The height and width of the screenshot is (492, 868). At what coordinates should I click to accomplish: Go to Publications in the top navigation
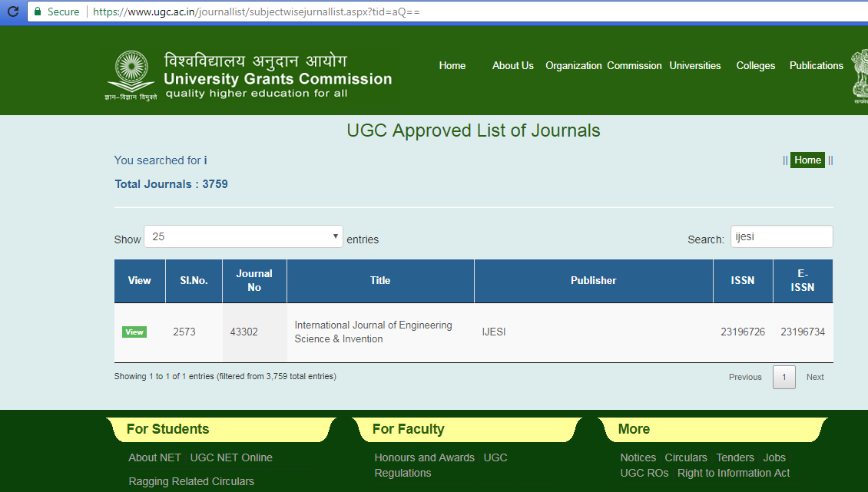tap(816, 66)
